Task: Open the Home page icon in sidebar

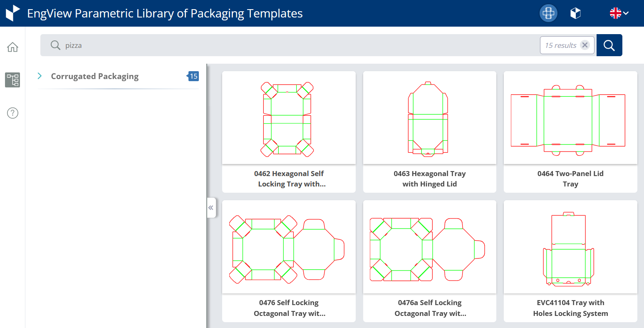Action: [12, 47]
